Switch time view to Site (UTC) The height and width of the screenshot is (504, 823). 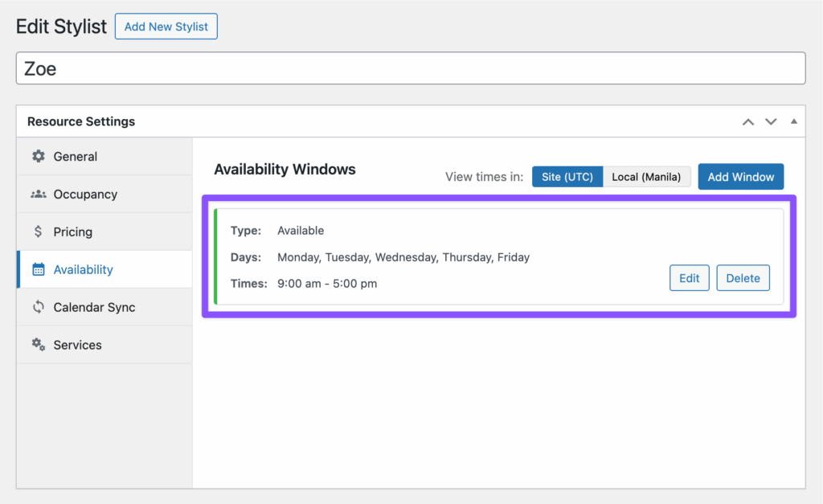(567, 176)
